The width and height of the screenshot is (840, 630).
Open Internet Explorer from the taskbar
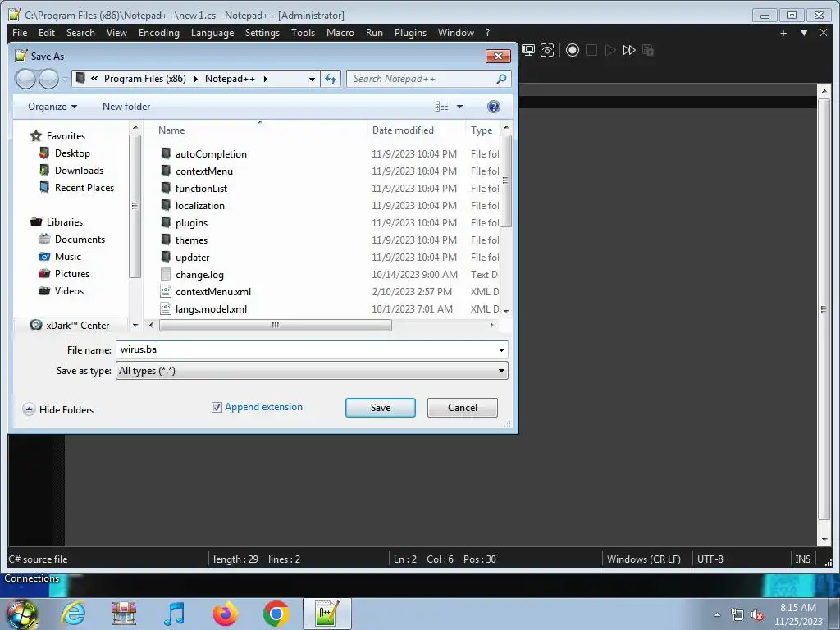[x=73, y=614]
